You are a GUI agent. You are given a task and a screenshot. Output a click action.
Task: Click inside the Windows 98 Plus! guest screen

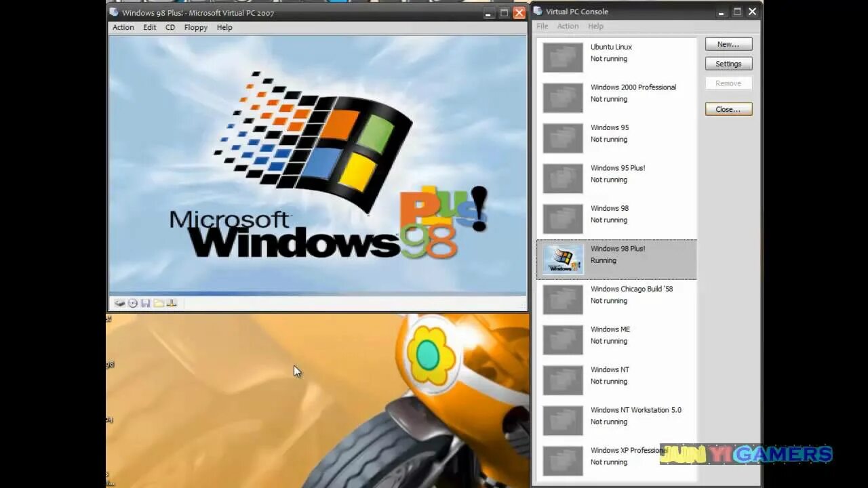[317, 165]
